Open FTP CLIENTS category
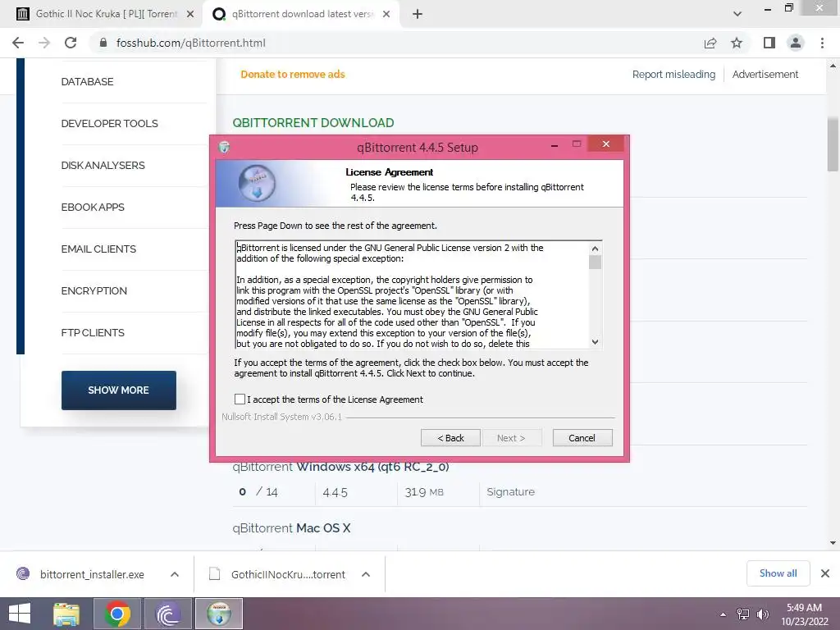Image resolution: width=840 pixels, height=630 pixels. tap(93, 332)
